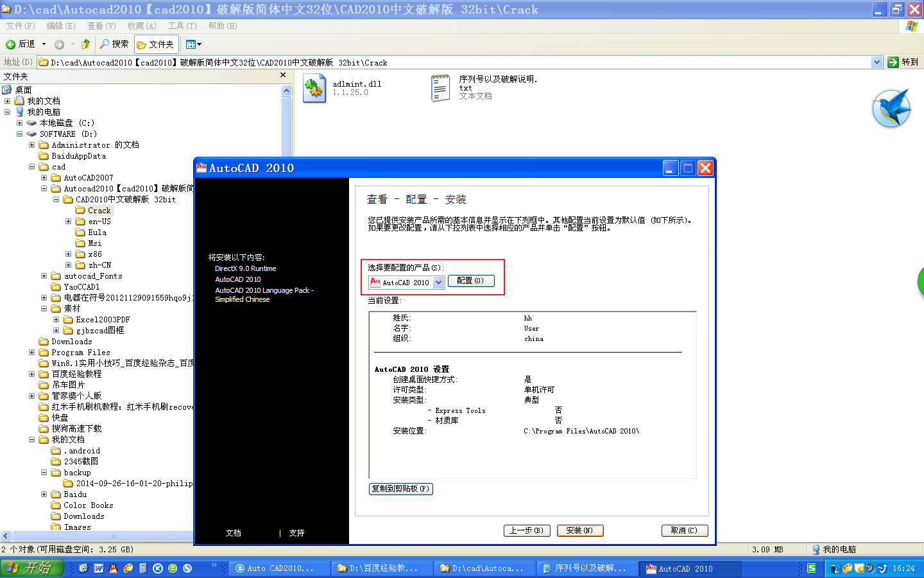Open the AutoCAD 2010 product dropdown
The width and height of the screenshot is (924, 578).
(x=439, y=283)
